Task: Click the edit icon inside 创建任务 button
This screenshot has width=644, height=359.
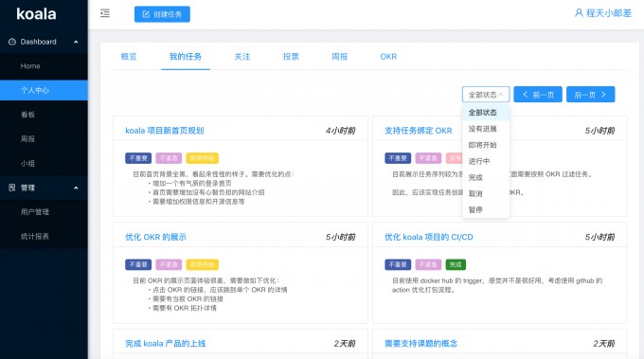Action: pyautogui.click(x=146, y=14)
